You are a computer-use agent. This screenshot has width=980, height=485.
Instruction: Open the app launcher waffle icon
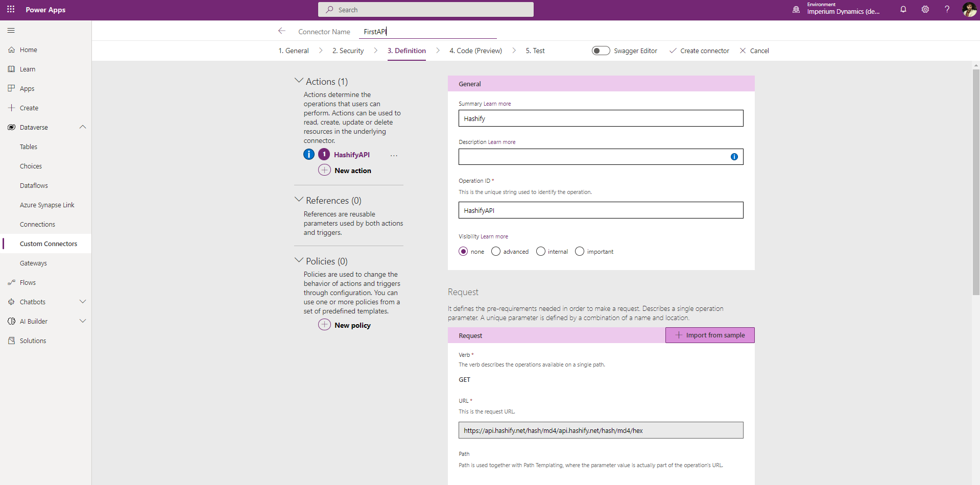11,9
